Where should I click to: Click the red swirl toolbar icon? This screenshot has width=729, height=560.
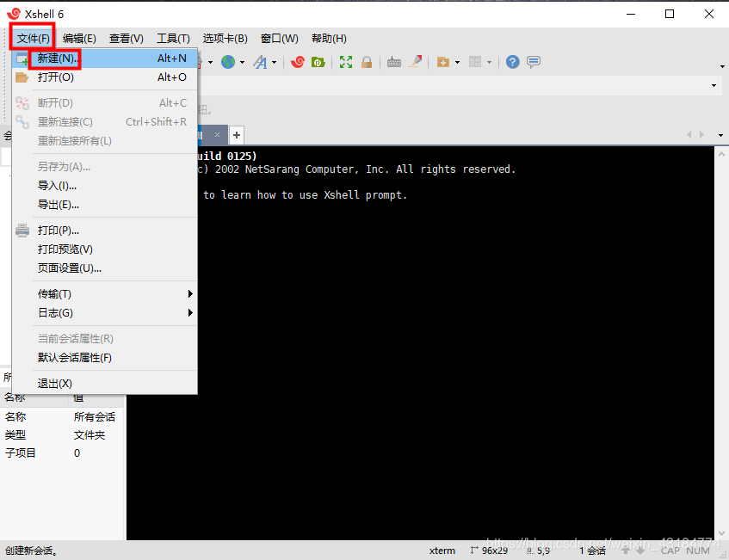pyautogui.click(x=297, y=61)
